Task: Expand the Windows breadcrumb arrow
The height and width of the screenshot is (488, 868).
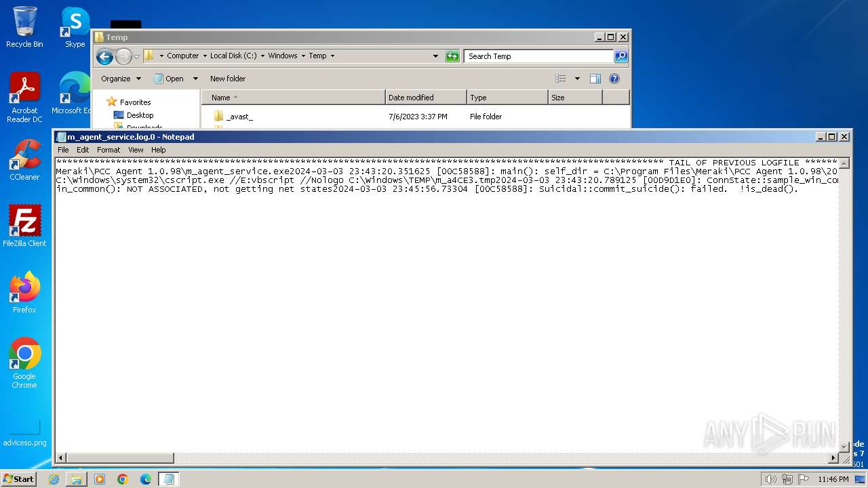Action: [303, 56]
